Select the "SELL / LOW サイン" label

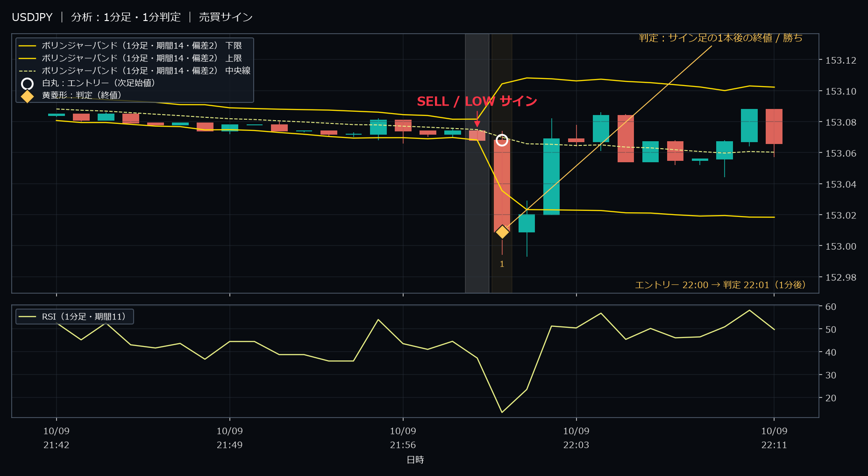(x=477, y=101)
